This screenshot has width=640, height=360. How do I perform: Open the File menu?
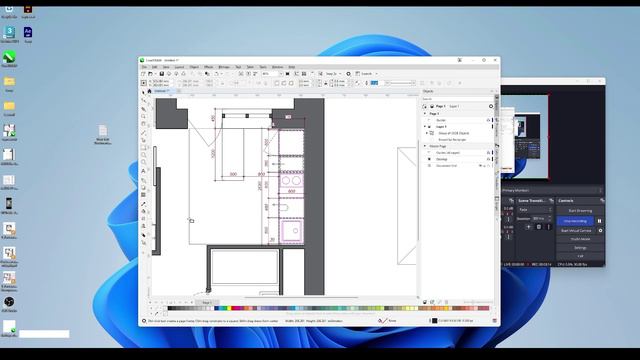coord(144,67)
